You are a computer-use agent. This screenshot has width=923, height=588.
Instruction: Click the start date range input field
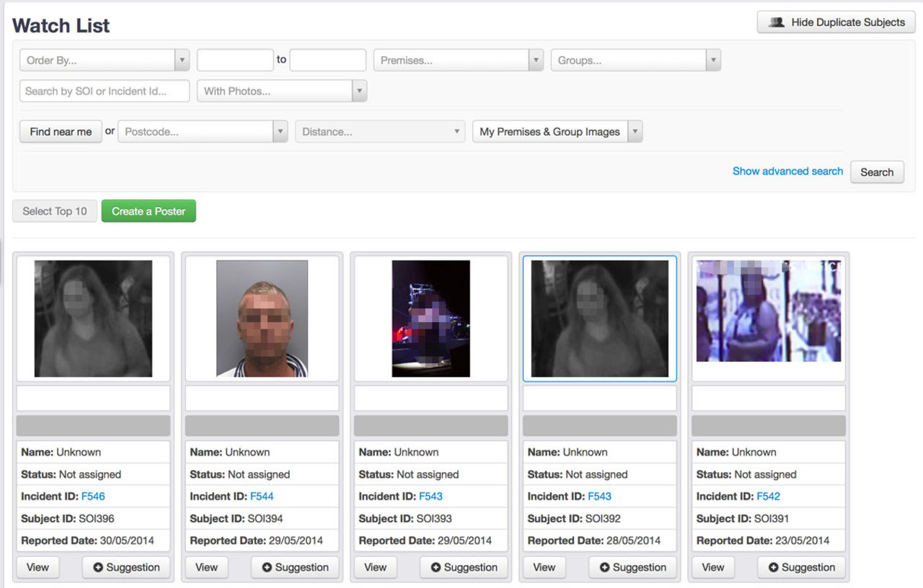(x=235, y=61)
